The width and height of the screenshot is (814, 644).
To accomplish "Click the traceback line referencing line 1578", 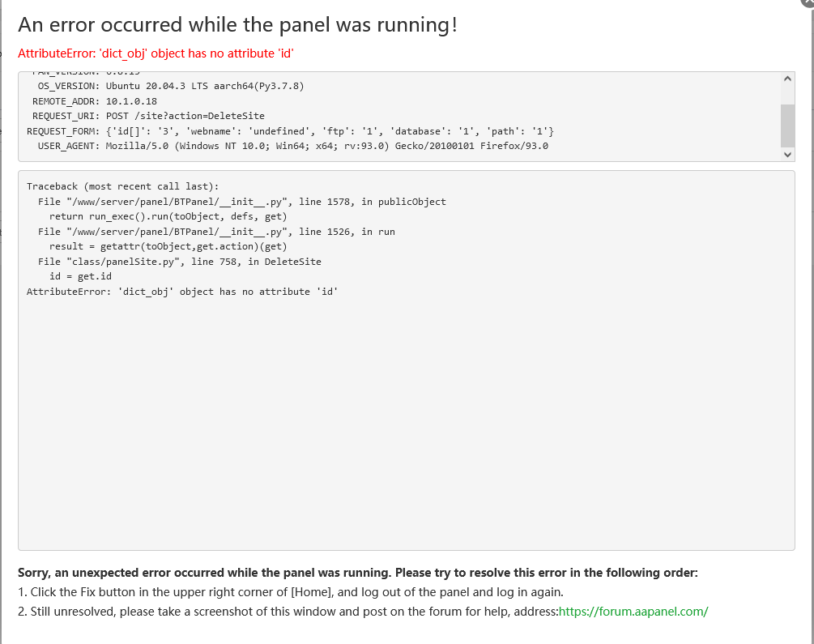I will [241, 202].
